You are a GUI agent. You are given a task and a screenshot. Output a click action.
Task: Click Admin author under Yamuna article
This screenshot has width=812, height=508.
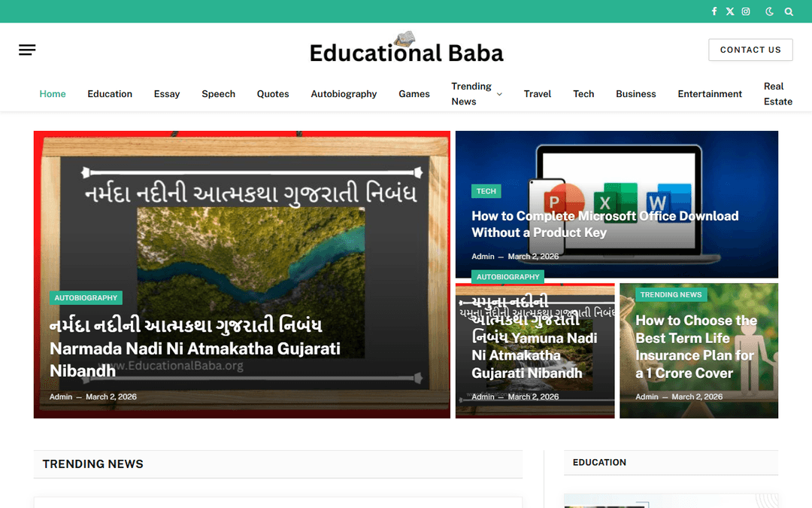[x=483, y=397]
